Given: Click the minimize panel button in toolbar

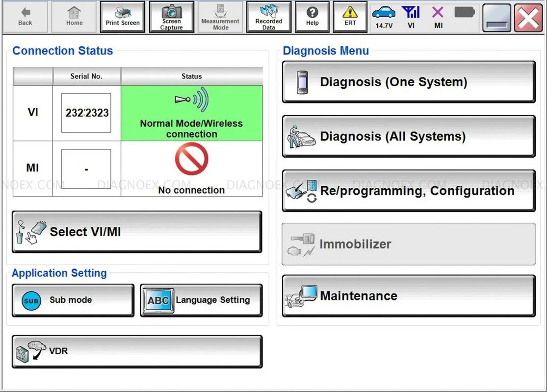Looking at the screenshot, I should point(496,18).
